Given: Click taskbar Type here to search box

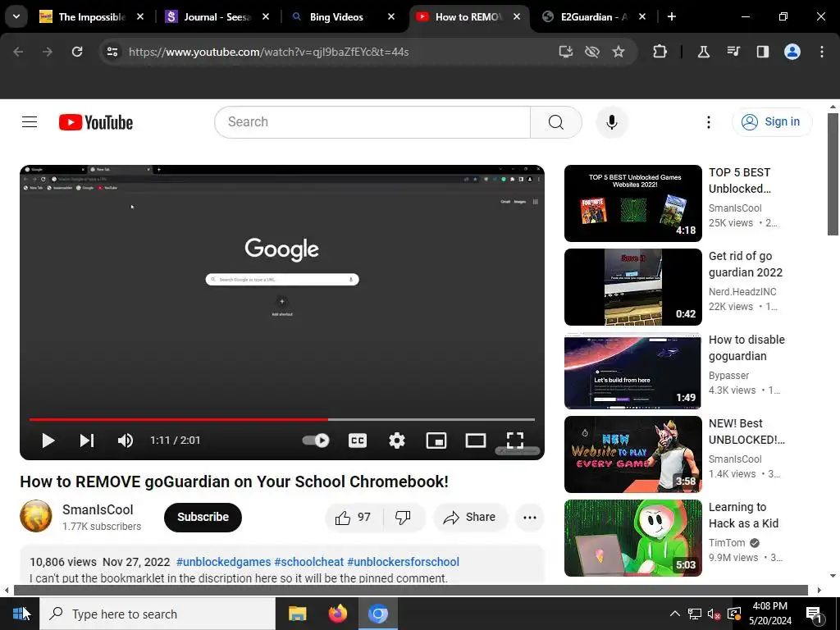Looking at the screenshot, I should tap(157, 614).
